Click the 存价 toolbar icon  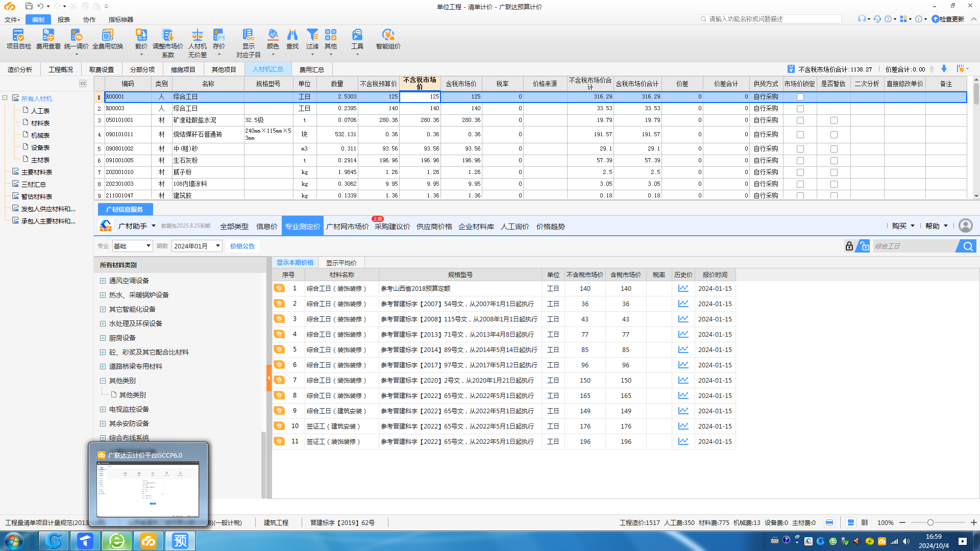(219, 39)
